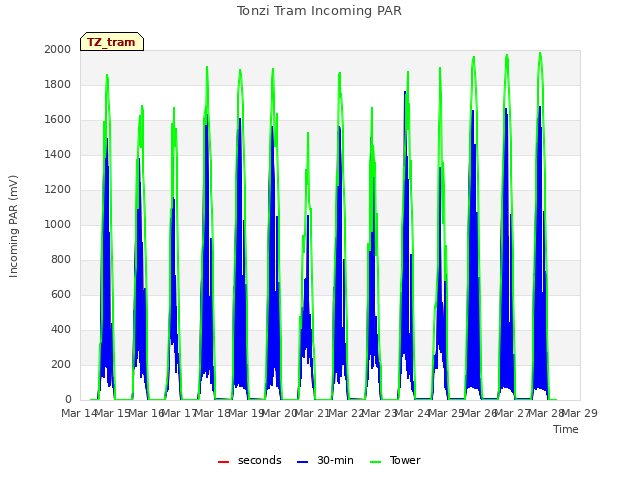Toggle the '30-min' legend label
The height and width of the screenshot is (480, 640).
tap(335, 460)
